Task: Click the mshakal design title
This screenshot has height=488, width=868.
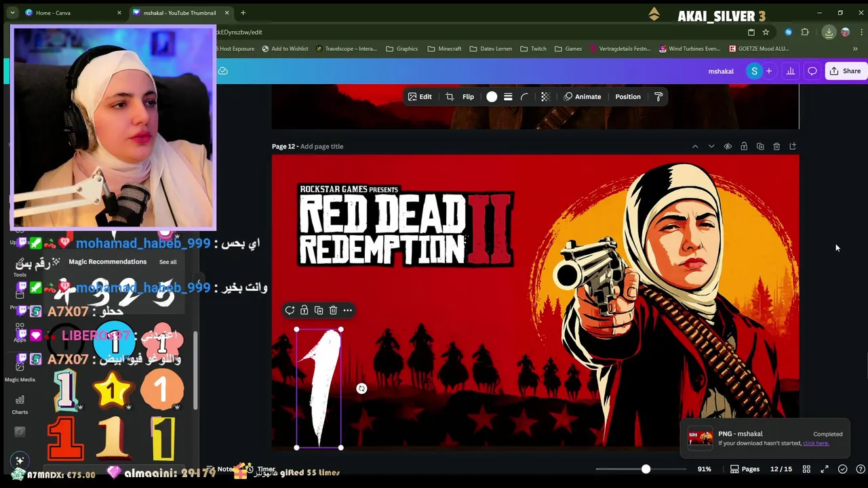Action: pos(721,71)
